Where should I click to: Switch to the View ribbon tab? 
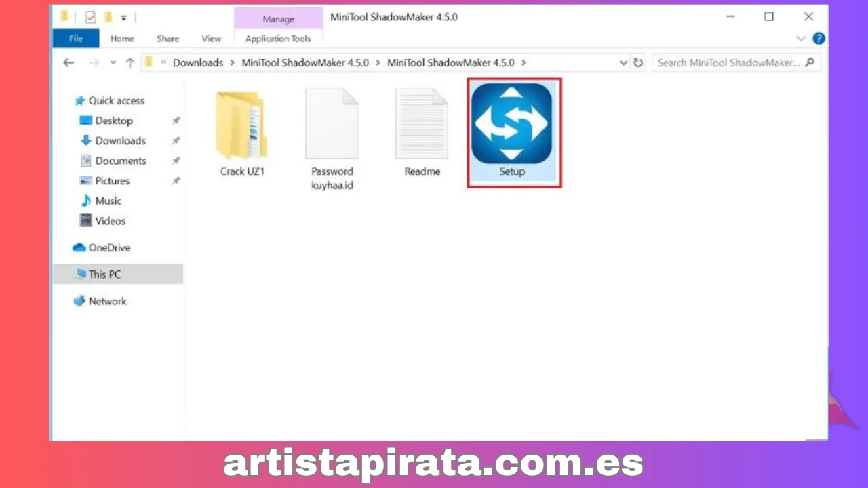point(211,39)
